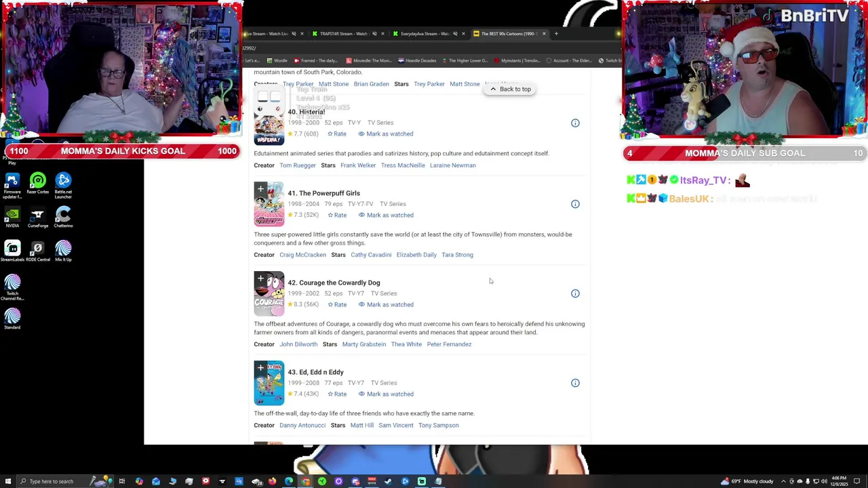Add Courage the Cowardly Dog to watchlist
868x488 pixels.
(260, 279)
